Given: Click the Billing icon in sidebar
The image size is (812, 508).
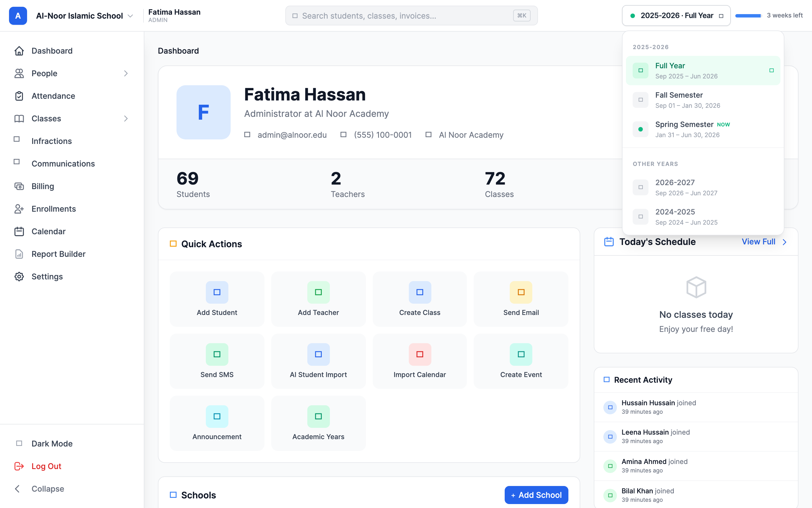Looking at the screenshot, I should (x=19, y=186).
